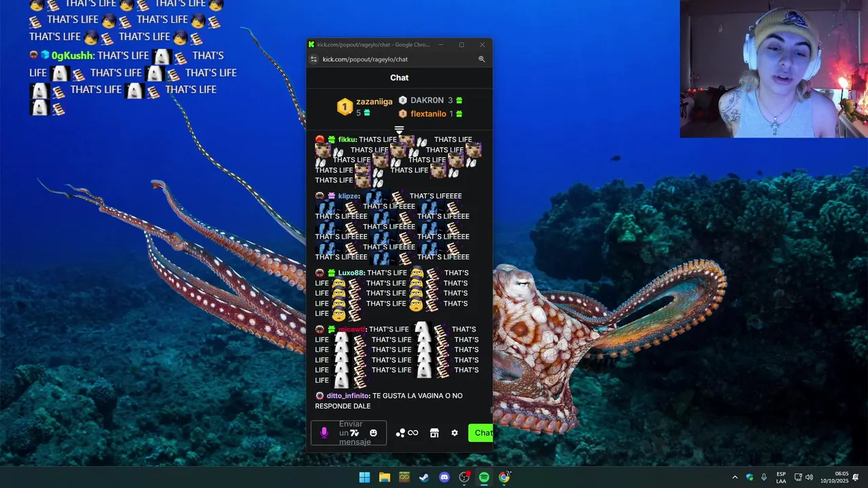Open network settings tray icon

point(798,477)
